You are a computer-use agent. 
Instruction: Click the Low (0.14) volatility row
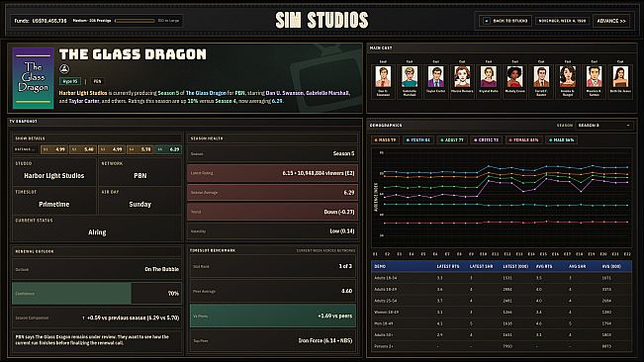[272, 231]
